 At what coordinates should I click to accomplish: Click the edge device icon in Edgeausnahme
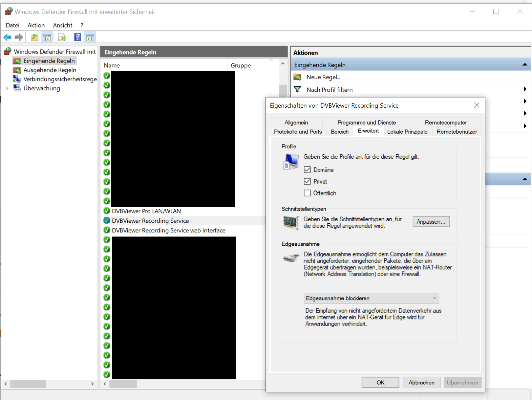[291, 258]
